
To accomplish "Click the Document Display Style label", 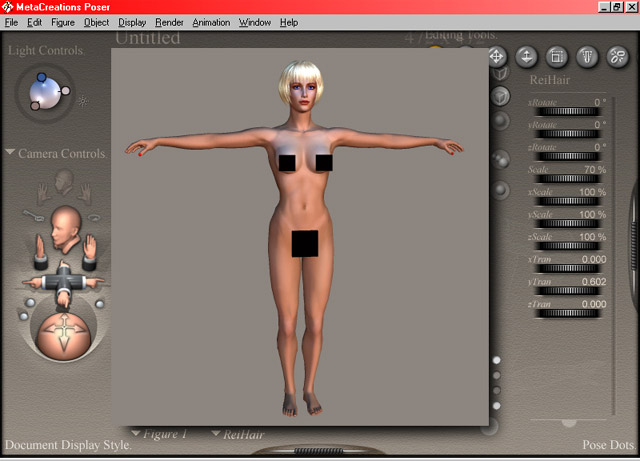I will click(68, 445).
